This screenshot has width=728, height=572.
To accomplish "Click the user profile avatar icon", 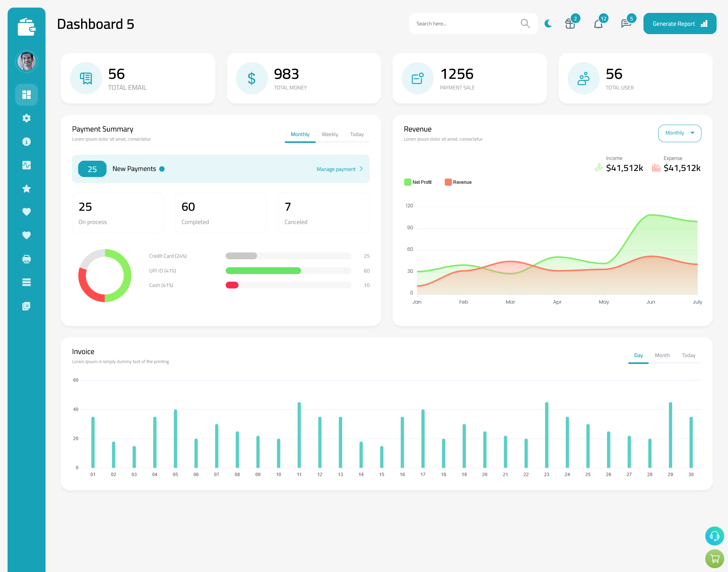I will tap(27, 61).
